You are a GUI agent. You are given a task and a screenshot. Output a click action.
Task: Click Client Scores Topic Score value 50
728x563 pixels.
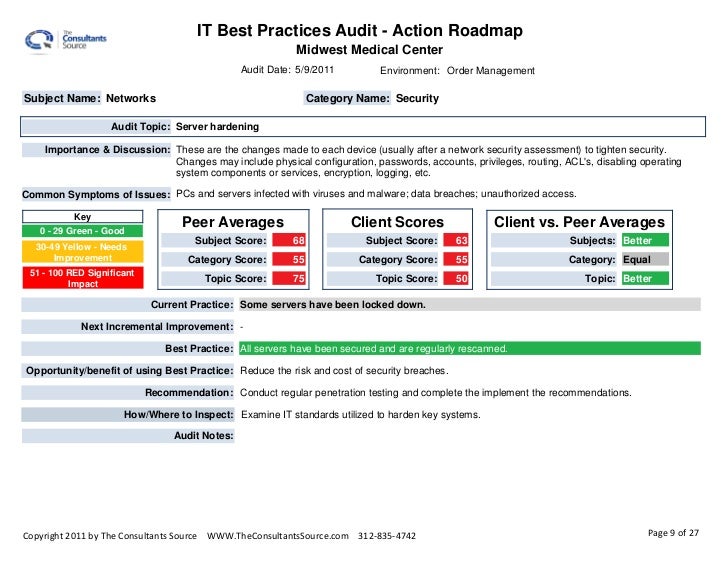coord(456,278)
